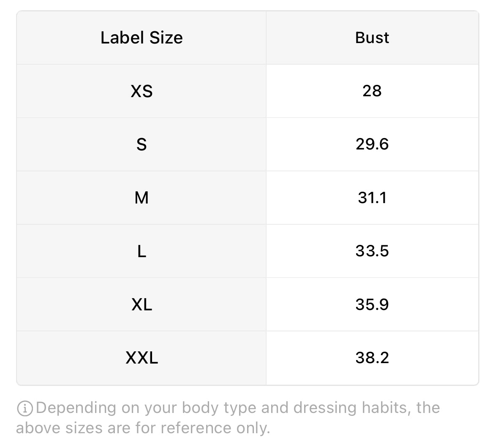Click the word 'Label' in the header
Viewport: 498px width, 448px height.
(x=122, y=38)
